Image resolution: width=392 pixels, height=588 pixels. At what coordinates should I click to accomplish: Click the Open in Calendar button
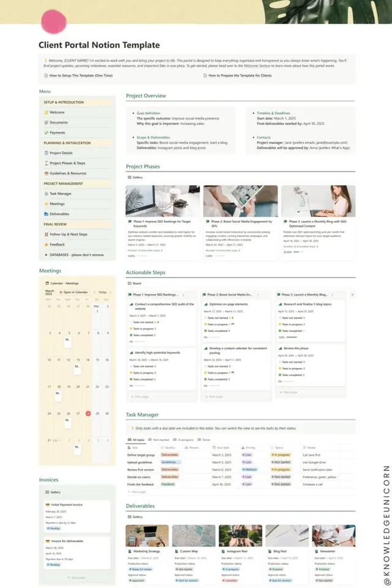(x=73, y=292)
